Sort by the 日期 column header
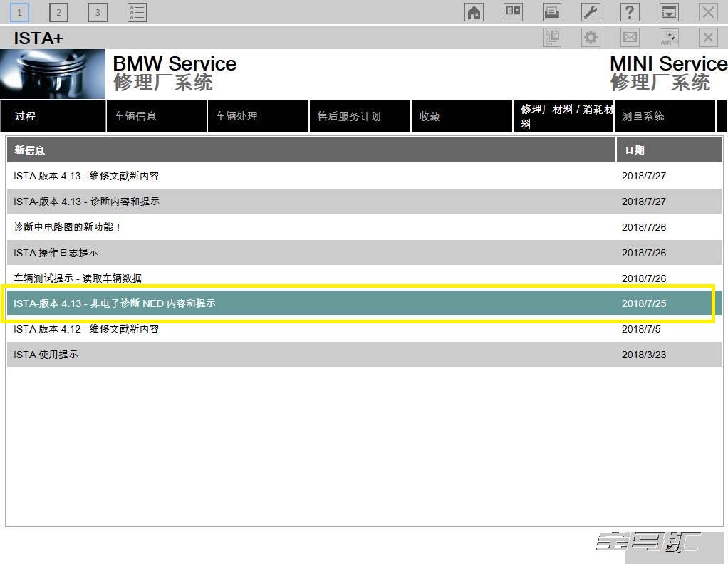 point(670,150)
